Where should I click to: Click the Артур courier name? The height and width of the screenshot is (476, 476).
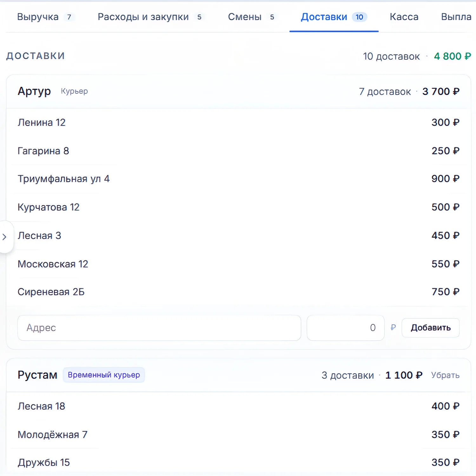tap(34, 91)
